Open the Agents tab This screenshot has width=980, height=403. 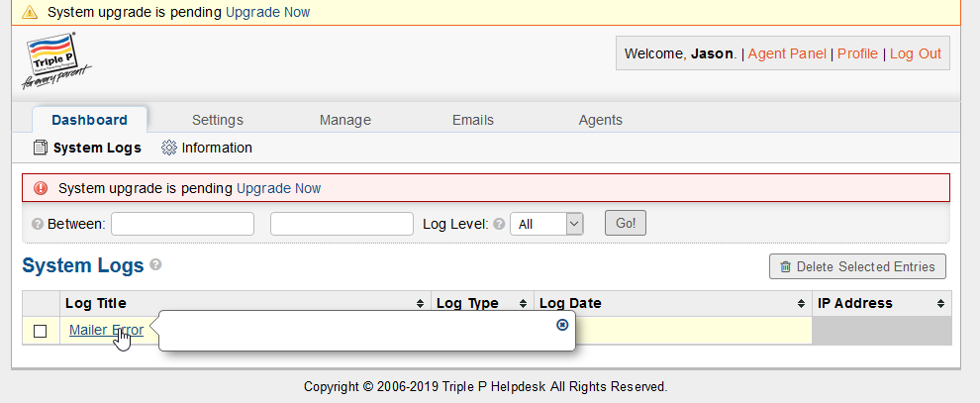[x=600, y=120]
